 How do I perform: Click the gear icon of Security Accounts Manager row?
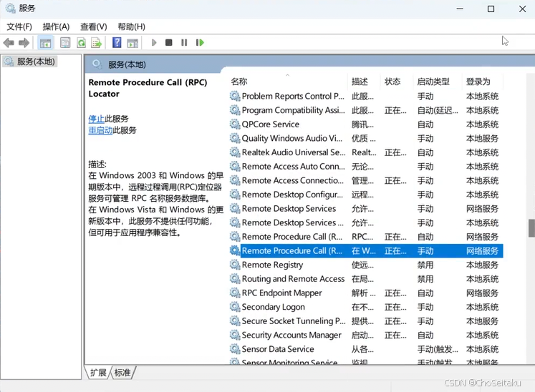235,335
